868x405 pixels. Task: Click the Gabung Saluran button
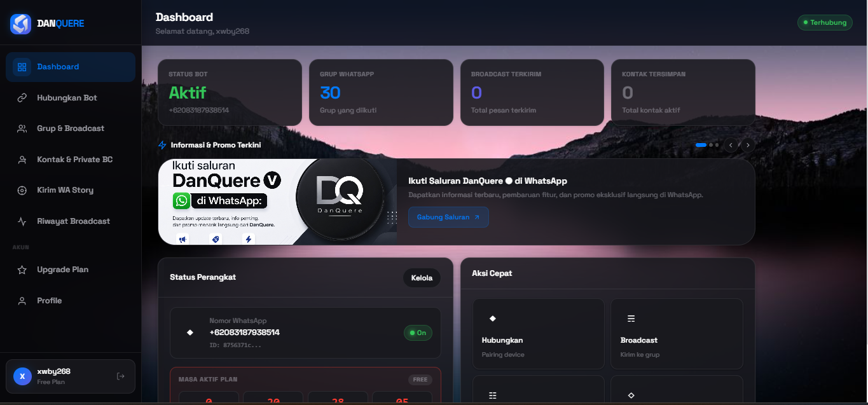point(448,217)
